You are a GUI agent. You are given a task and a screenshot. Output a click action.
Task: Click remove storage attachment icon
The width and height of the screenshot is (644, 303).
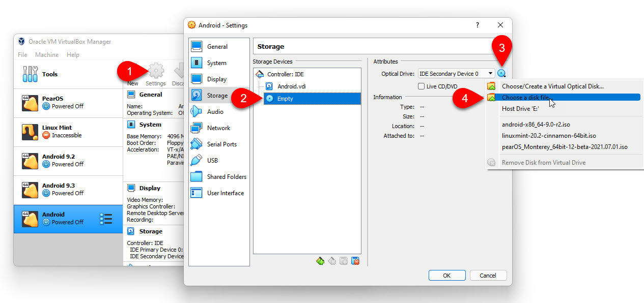356,261
